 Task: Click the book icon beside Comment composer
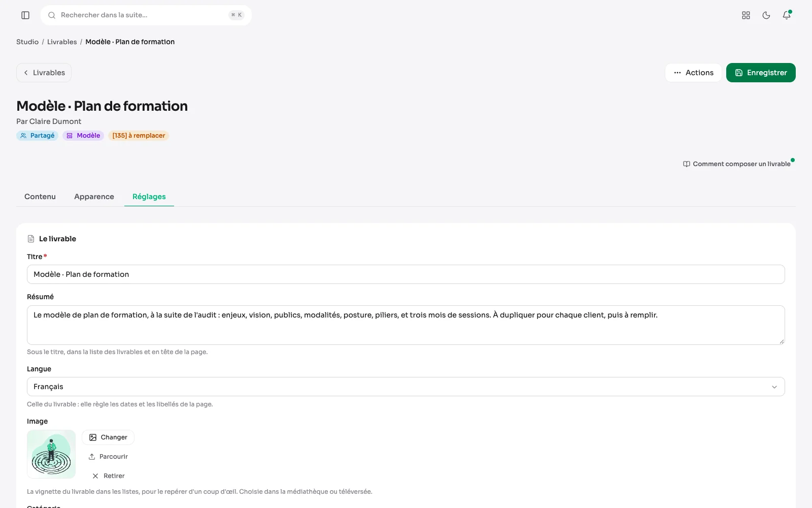pyautogui.click(x=687, y=164)
